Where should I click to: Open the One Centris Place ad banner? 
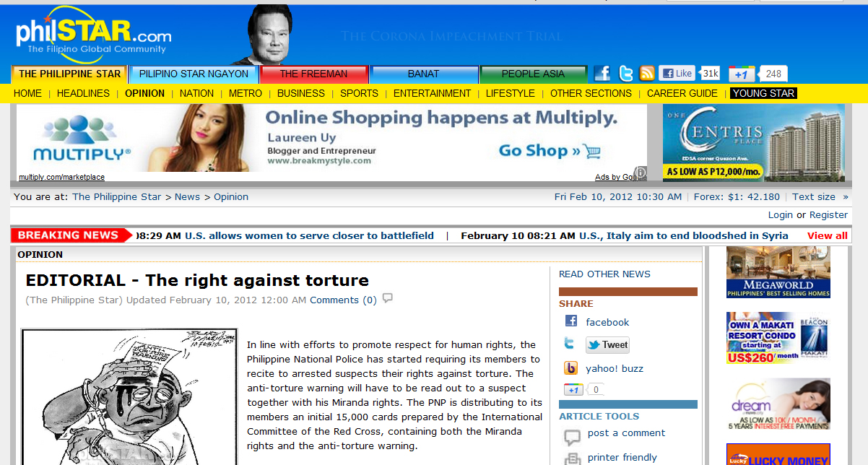[753, 142]
